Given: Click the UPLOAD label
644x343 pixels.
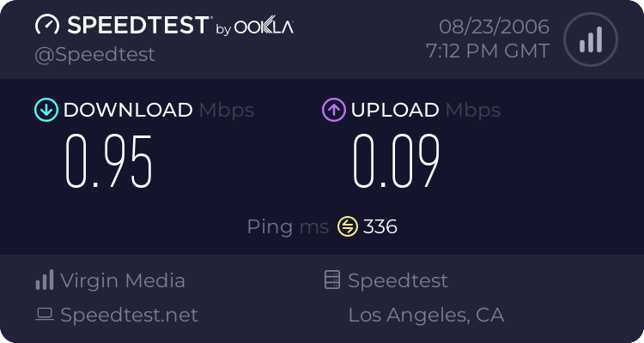Looking at the screenshot, I should pyautogui.click(x=394, y=110).
